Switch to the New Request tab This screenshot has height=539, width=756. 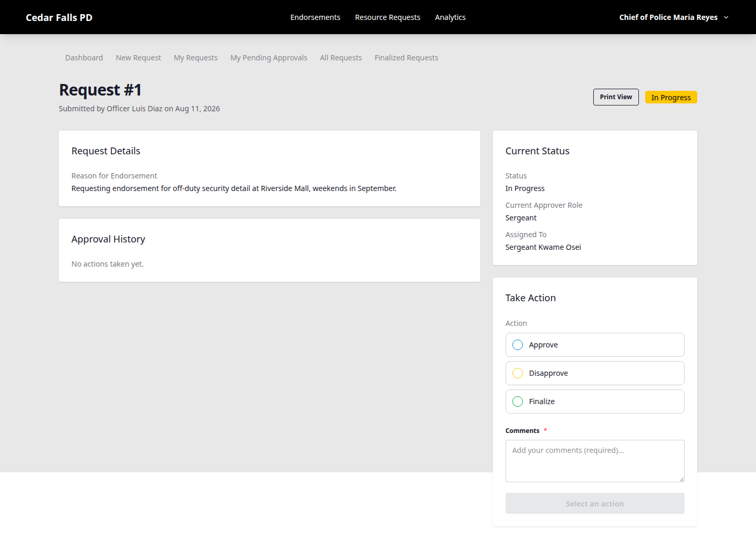(139, 58)
